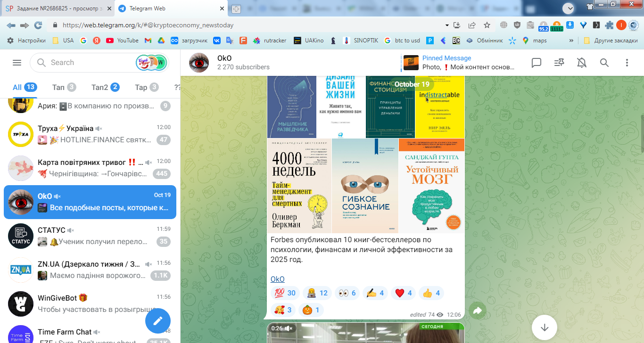Open the СТАТУС channel chat

90,236
